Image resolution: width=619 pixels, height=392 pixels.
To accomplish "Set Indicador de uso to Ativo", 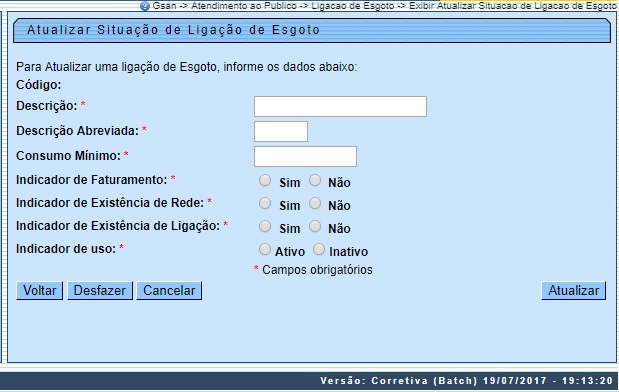I will [x=265, y=249].
